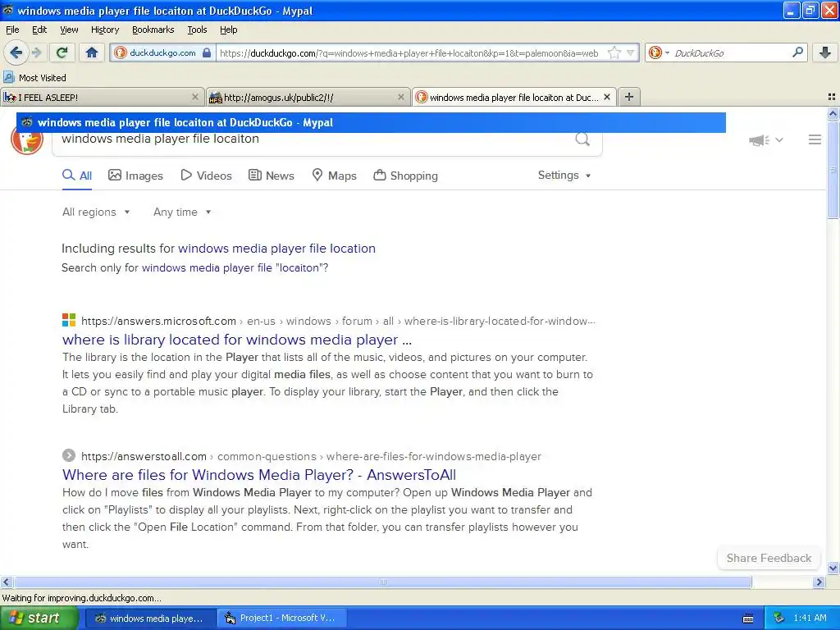840x630 pixels.
Task: Select the All results tab
Action: (77, 176)
